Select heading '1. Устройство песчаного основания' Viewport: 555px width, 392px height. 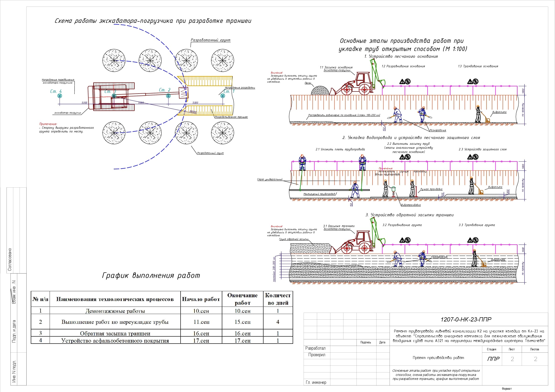pyautogui.click(x=401, y=56)
